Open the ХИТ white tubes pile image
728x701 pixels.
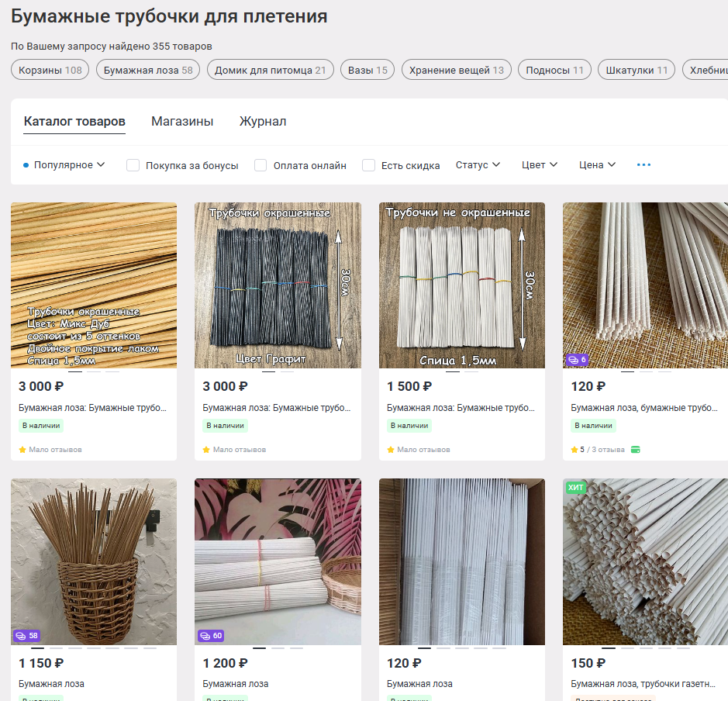pos(645,561)
